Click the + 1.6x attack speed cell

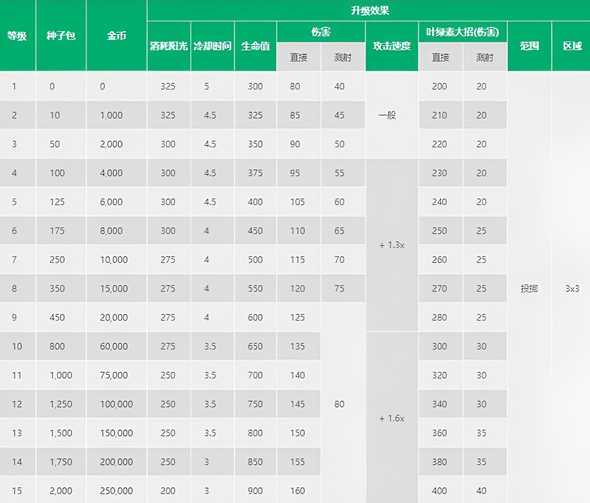coord(392,418)
